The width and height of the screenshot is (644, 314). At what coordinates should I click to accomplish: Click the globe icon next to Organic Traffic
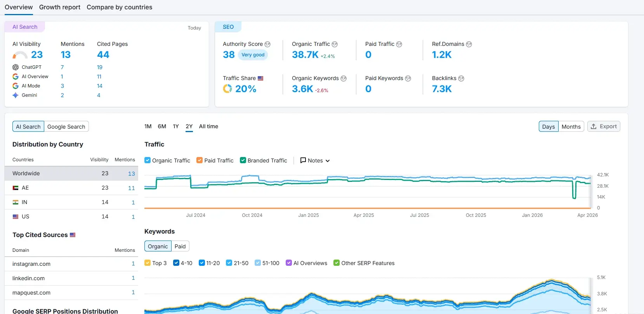pos(335,44)
